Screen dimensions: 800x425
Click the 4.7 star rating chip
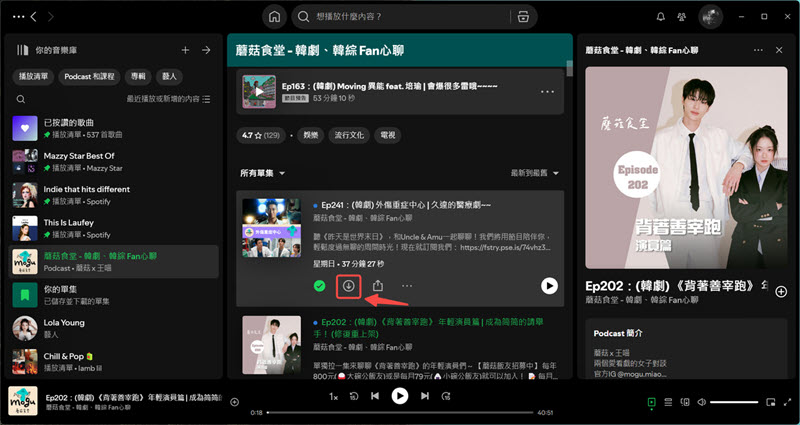(261, 135)
